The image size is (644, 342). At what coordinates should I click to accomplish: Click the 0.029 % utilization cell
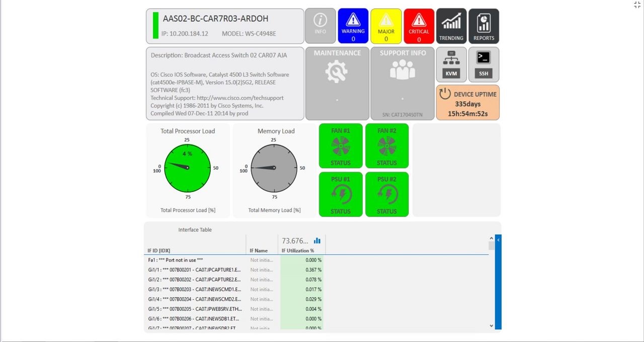(301, 299)
